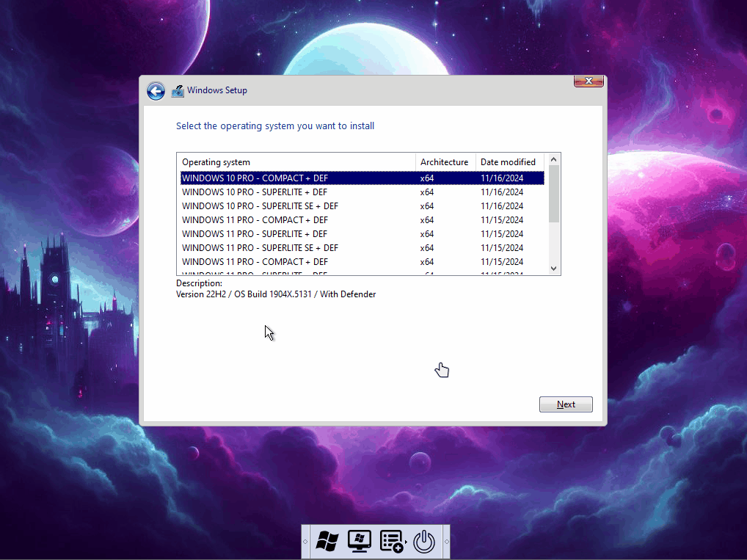Click the Date modified column header
Viewport: 747px width, 560px height.
click(509, 161)
